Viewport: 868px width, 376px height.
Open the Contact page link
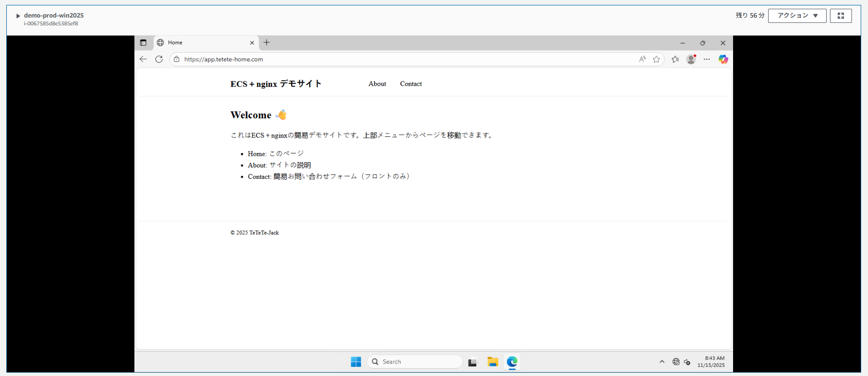[x=411, y=84]
